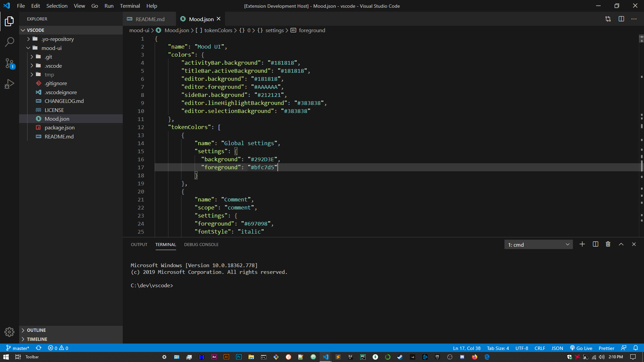644x362 pixels.
Task: Open Task View on the taskbar
Action: click(18, 357)
